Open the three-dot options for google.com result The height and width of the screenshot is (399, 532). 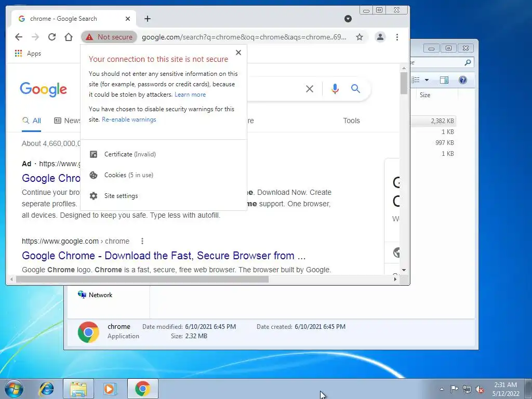[x=142, y=241]
